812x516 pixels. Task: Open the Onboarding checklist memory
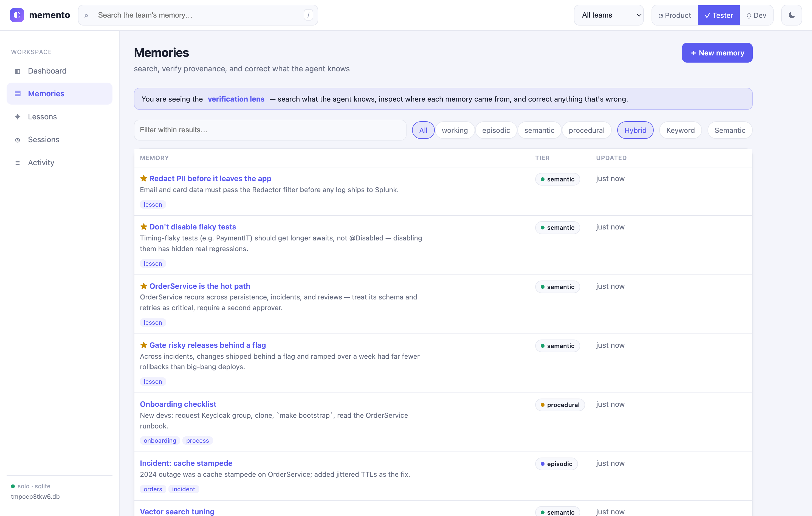point(178,404)
